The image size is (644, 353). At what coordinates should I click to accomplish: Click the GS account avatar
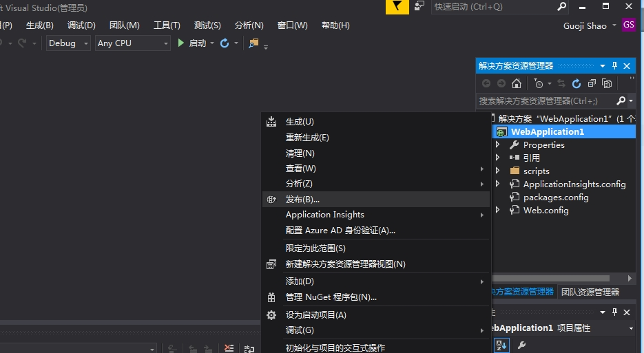click(629, 25)
